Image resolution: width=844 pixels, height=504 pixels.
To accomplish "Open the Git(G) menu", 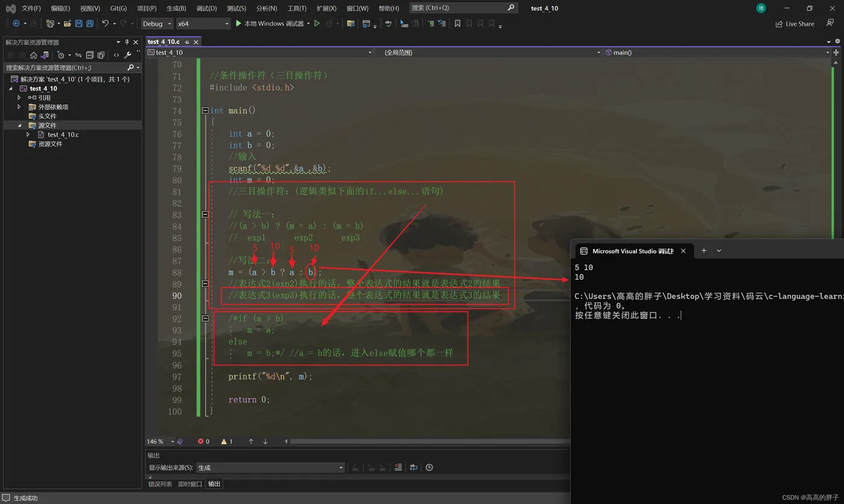I will point(119,8).
